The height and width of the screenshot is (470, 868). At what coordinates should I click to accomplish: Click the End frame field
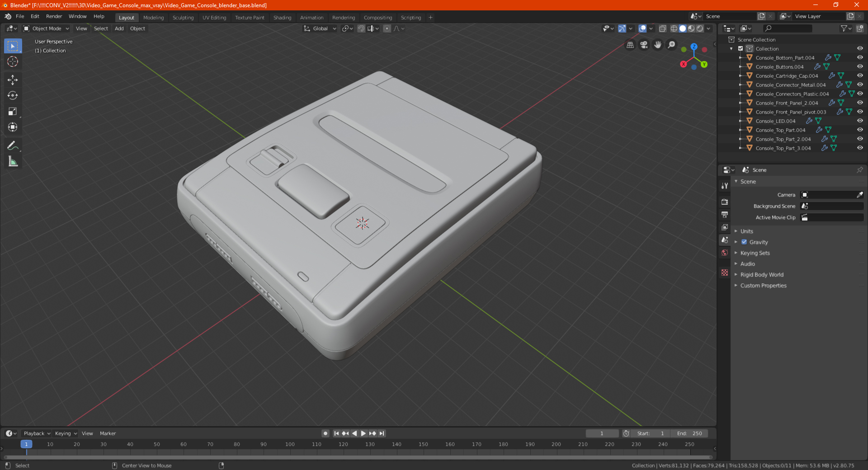pyautogui.click(x=689, y=433)
